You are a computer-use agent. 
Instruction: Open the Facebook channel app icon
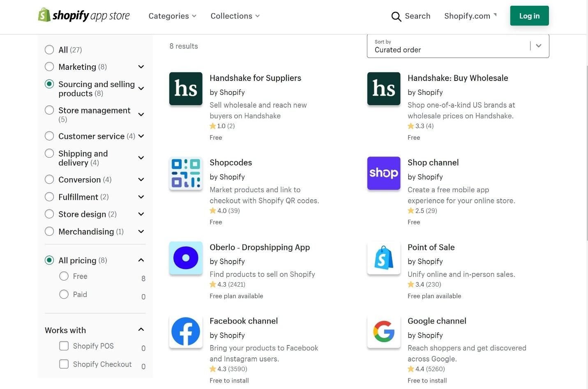pos(186,331)
